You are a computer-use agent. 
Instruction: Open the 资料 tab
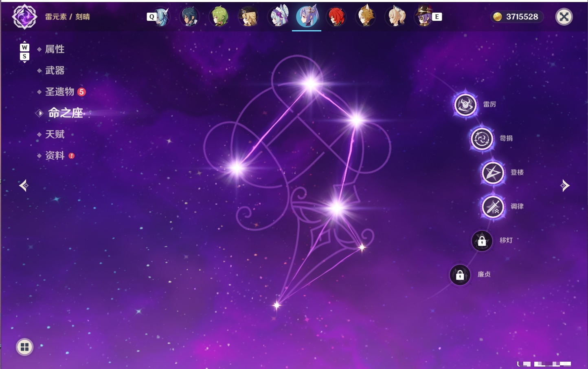pos(55,155)
